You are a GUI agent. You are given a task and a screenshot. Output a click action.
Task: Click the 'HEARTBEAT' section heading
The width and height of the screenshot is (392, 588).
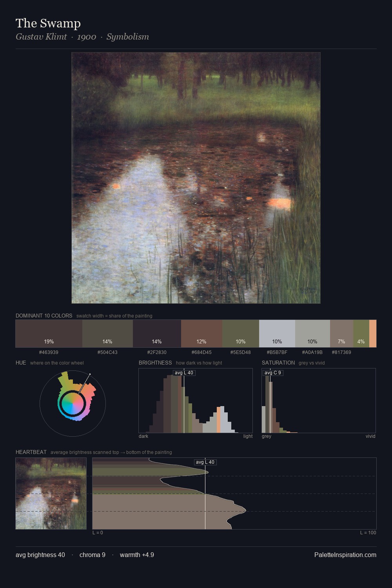pyautogui.click(x=31, y=452)
